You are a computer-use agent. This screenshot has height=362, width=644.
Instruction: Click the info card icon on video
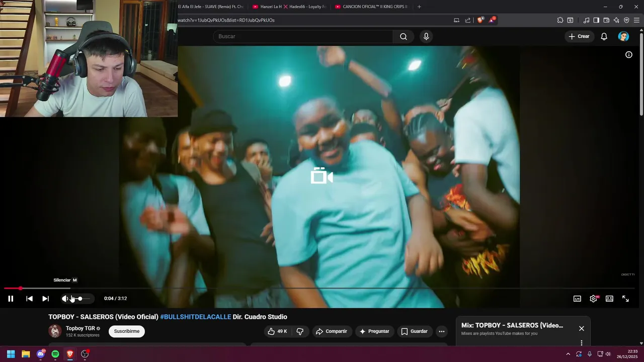click(628, 55)
